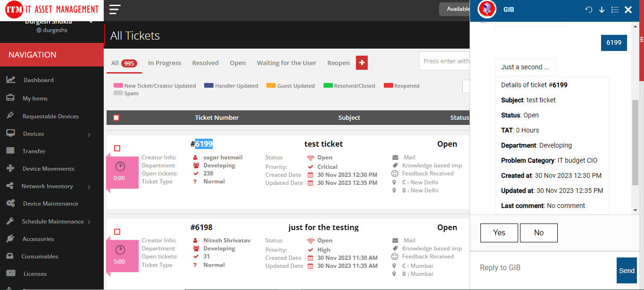The height and width of the screenshot is (290, 644).
Task: Sort by the Subject column header
Action: 349,117
